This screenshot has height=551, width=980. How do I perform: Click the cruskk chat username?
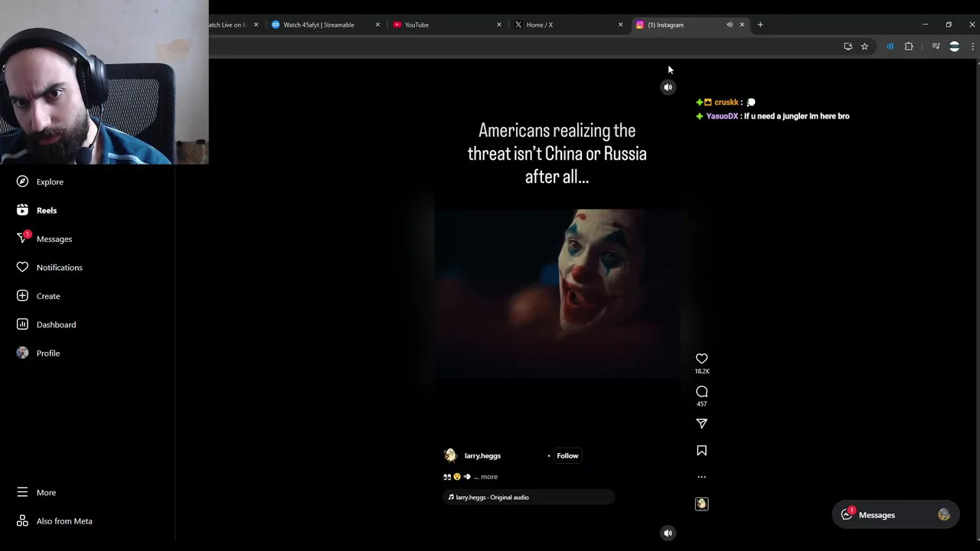click(x=727, y=103)
